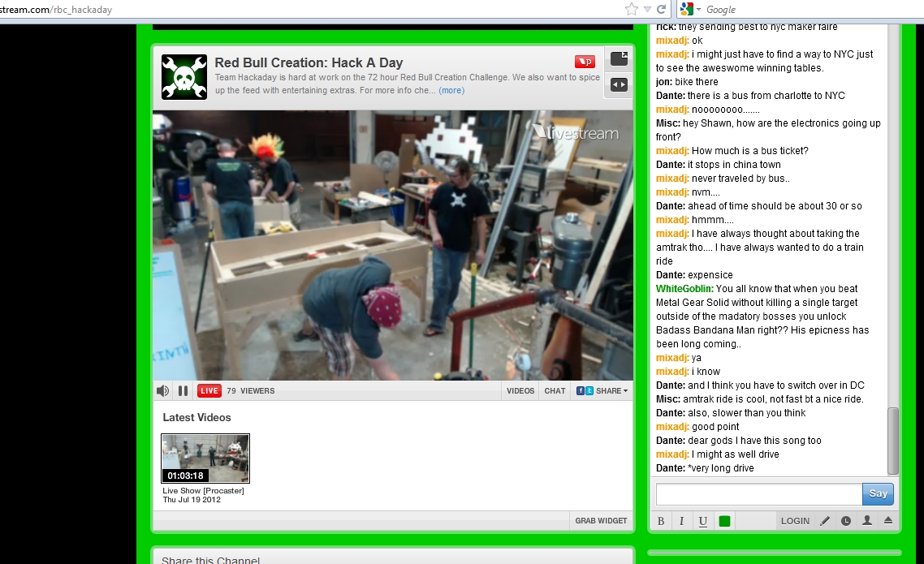Viewport: 924px width, 564px height.
Task: Open the Hack A Day skull channel logo
Action: (x=184, y=77)
